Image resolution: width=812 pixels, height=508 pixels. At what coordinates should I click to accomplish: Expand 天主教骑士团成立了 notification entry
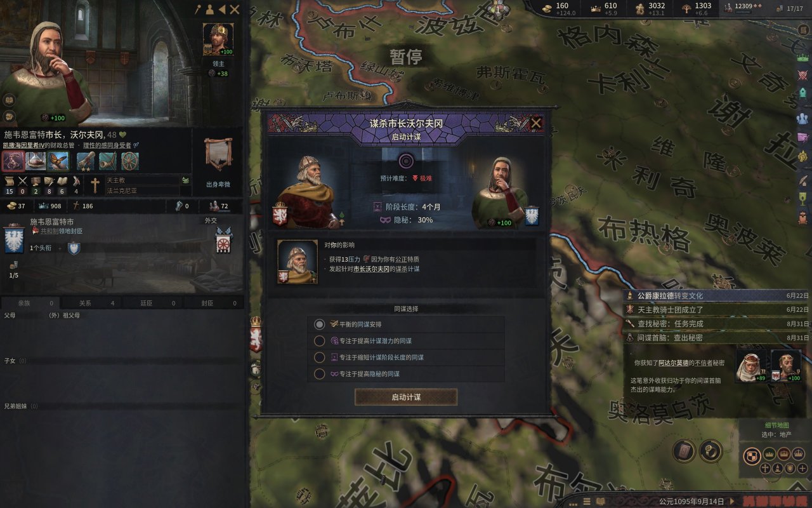pyautogui.click(x=717, y=310)
